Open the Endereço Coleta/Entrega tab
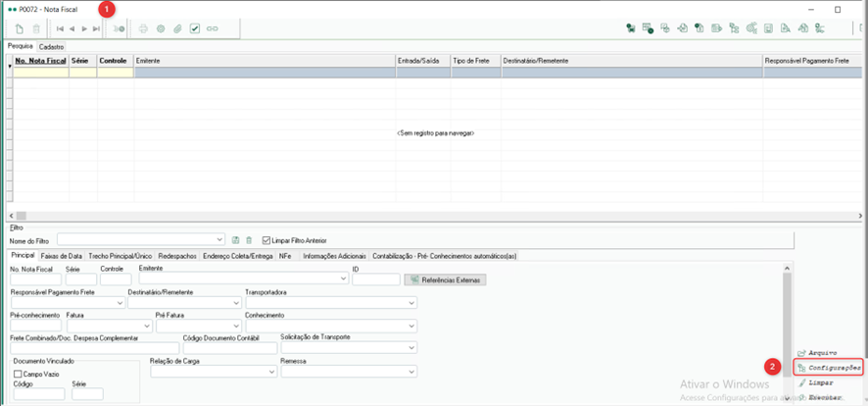868x406 pixels. coord(237,256)
